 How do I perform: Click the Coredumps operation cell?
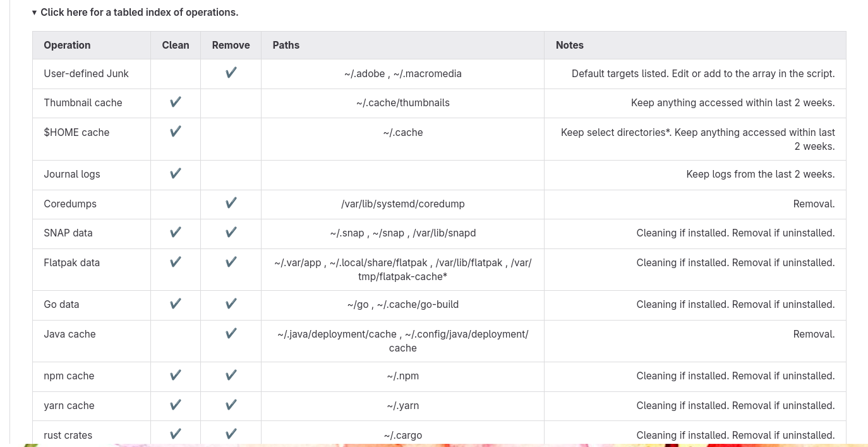pyautogui.click(x=92, y=204)
